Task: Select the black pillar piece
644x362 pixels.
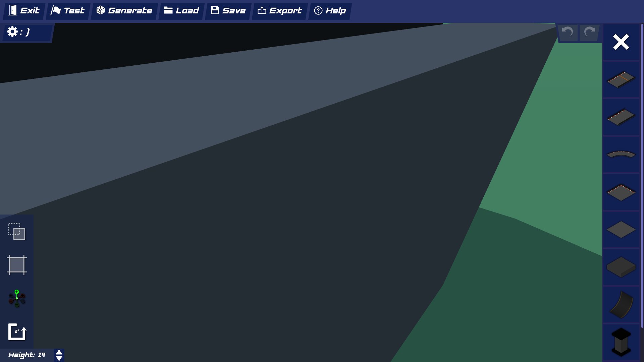Action: 621,342
